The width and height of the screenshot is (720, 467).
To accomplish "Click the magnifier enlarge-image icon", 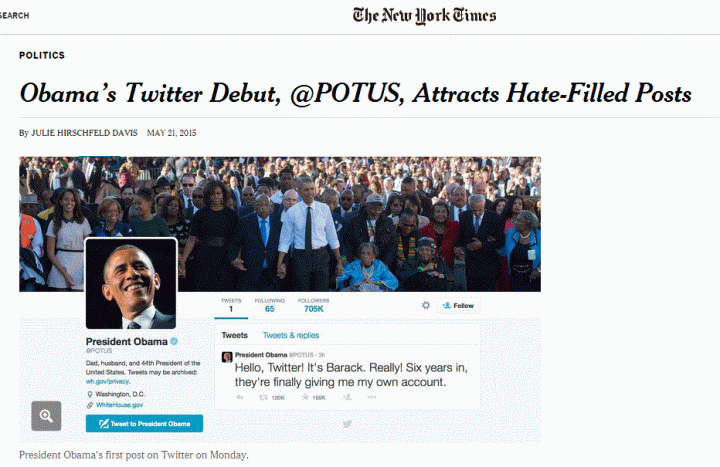I will click(x=46, y=416).
